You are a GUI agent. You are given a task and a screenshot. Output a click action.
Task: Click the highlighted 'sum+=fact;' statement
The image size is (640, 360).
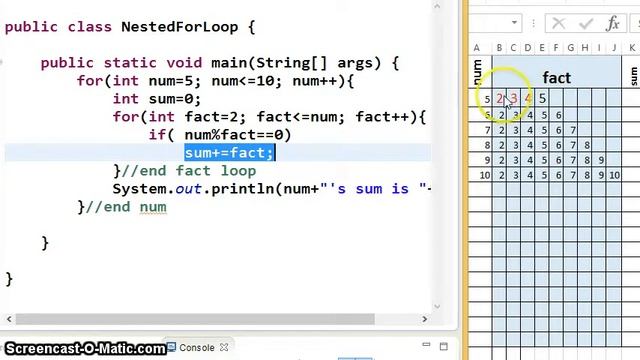pos(229,153)
